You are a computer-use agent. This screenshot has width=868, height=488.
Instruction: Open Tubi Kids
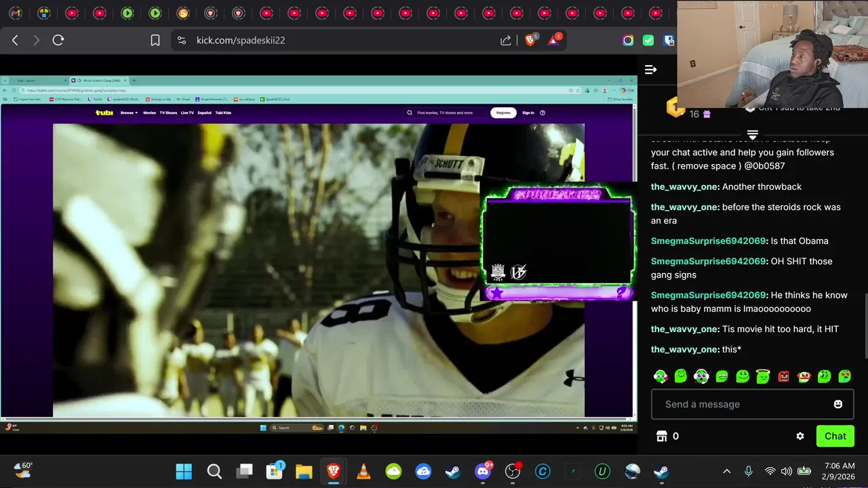tap(223, 113)
